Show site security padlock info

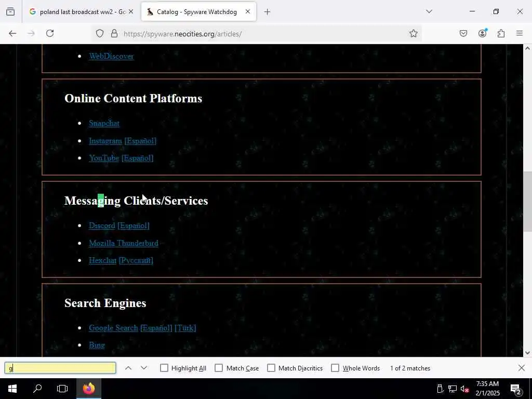click(114, 33)
